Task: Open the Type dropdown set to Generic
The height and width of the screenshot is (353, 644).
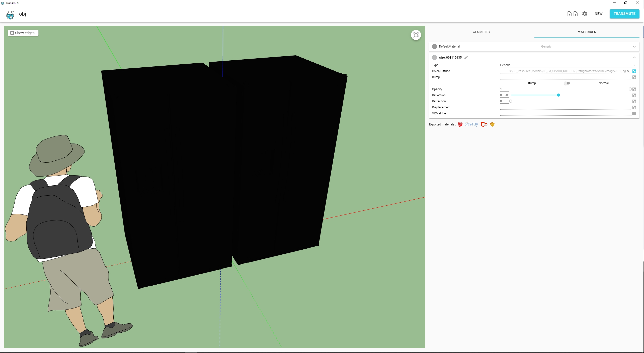Action: [567, 65]
